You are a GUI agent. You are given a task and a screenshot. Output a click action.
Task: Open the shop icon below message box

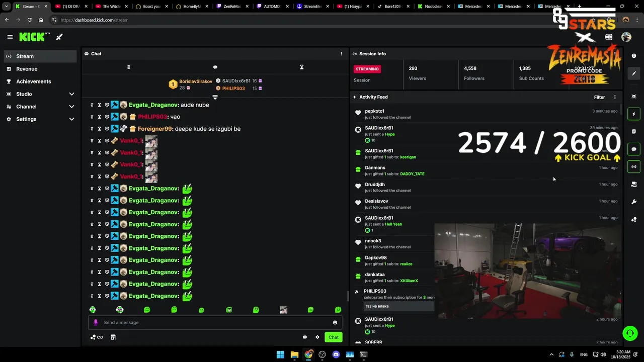coord(113,337)
